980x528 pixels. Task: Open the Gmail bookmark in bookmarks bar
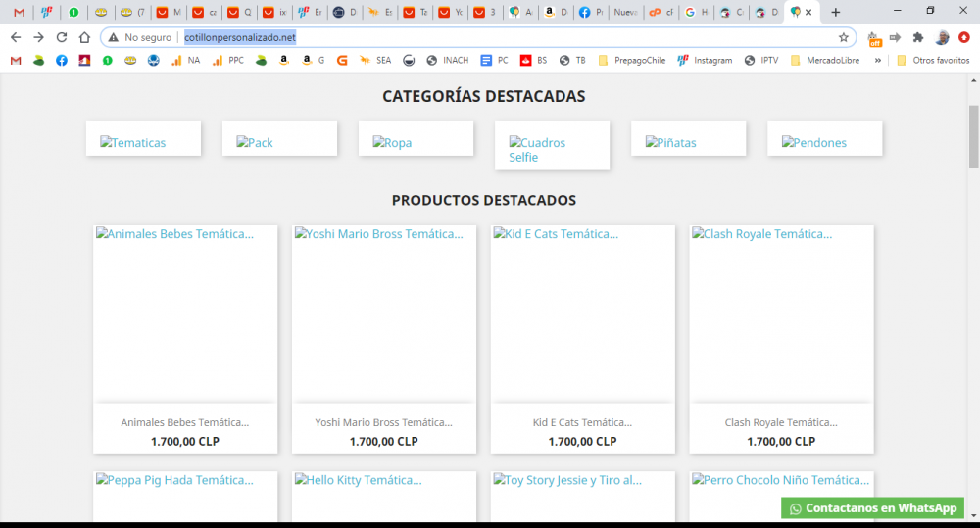click(x=16, y=61)
